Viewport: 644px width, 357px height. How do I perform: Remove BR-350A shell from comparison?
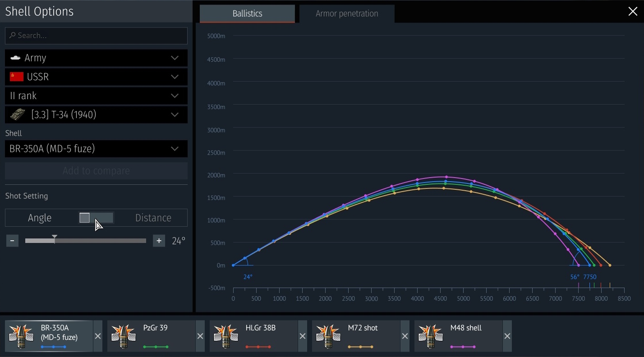pos(98,336)
